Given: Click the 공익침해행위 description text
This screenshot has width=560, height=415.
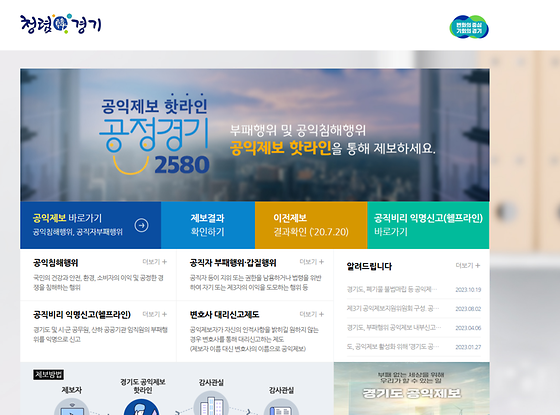Looking at the screenshot, I should click(x=98, y=282).
